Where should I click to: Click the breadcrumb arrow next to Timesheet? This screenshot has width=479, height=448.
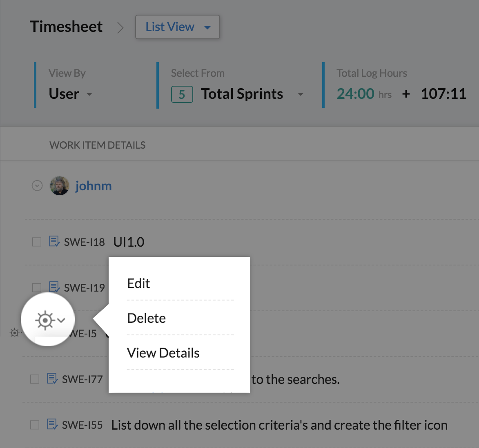tap(120, 27)
